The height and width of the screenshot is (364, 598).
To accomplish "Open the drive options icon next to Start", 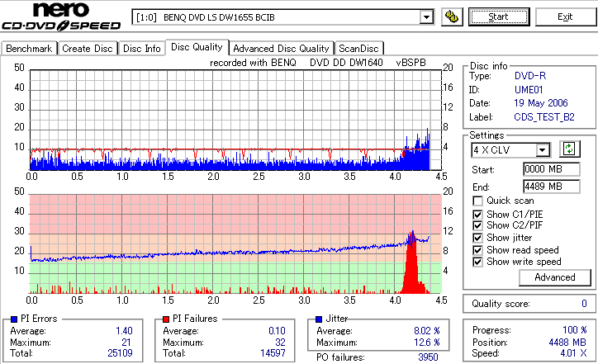I will point(452,17).
